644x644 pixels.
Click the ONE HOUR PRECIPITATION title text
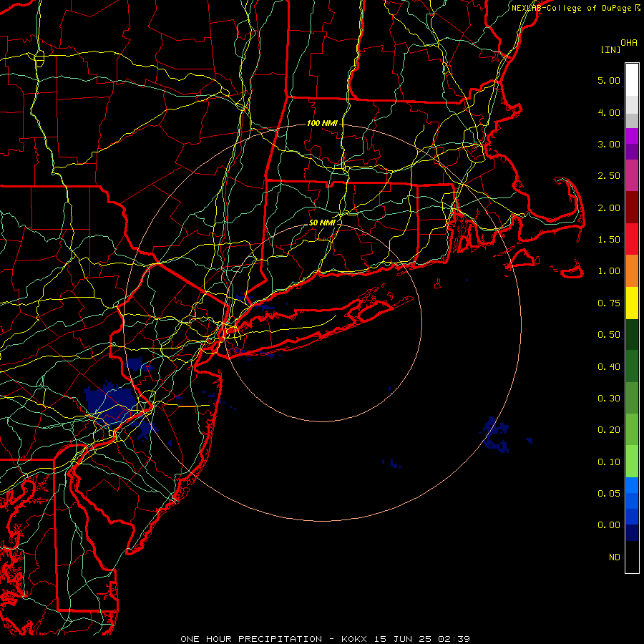(251, 639)
